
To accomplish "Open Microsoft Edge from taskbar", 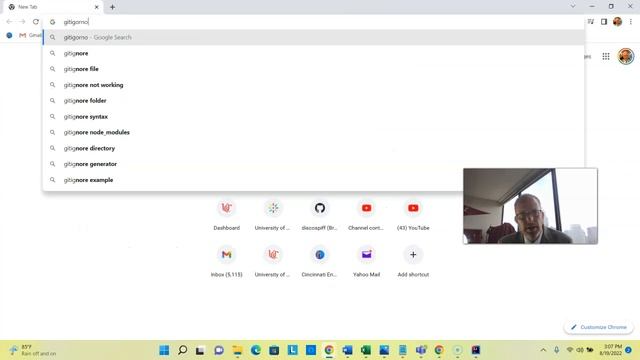I will pos(256,350).
